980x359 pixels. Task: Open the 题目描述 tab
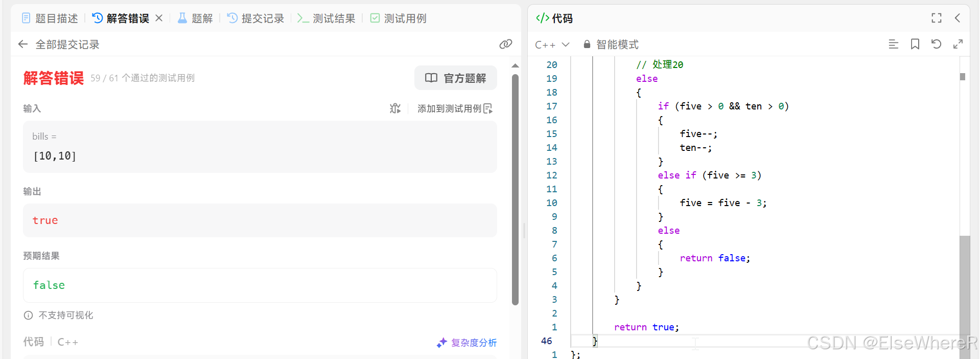pyautogui.click(x=50, y=18)
